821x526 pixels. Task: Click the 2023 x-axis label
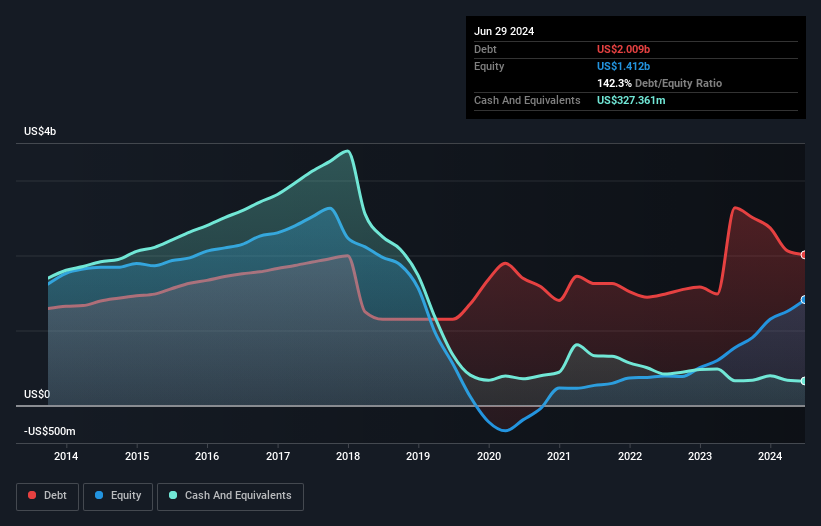tap(700, 456)
